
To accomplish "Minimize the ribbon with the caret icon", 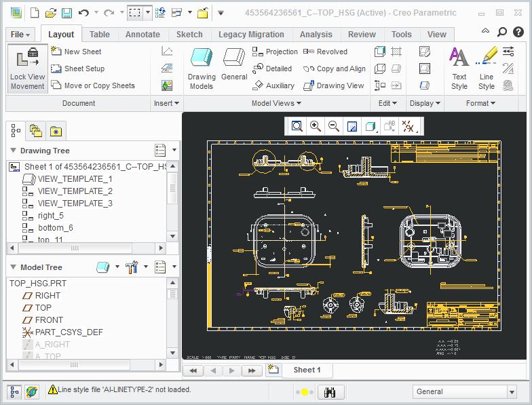I will (x=486, y=31).
